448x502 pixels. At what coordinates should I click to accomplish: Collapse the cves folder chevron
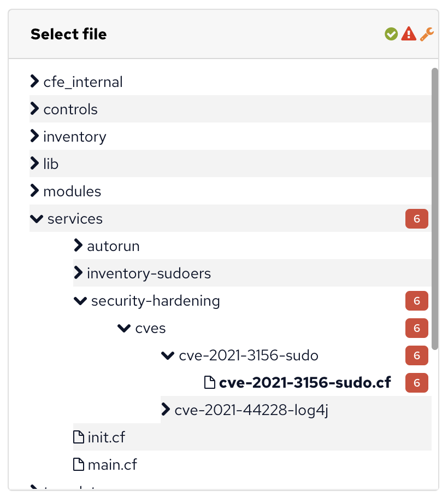(x=124, y=328)
